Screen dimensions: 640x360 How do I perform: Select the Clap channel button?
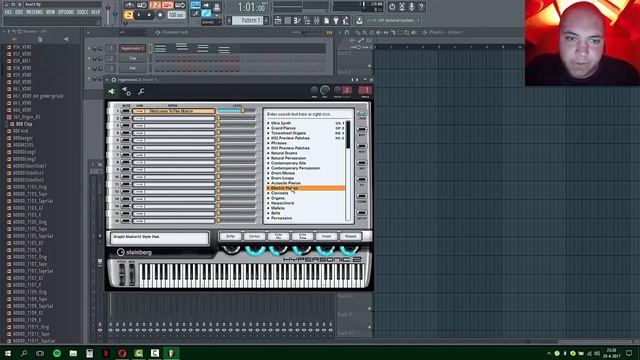pos(132,58)
